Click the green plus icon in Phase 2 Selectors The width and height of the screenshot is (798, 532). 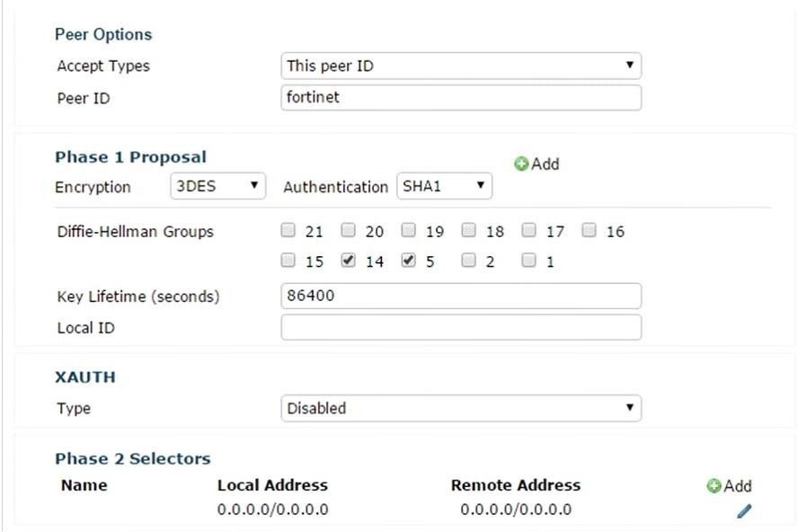[714, 485]
